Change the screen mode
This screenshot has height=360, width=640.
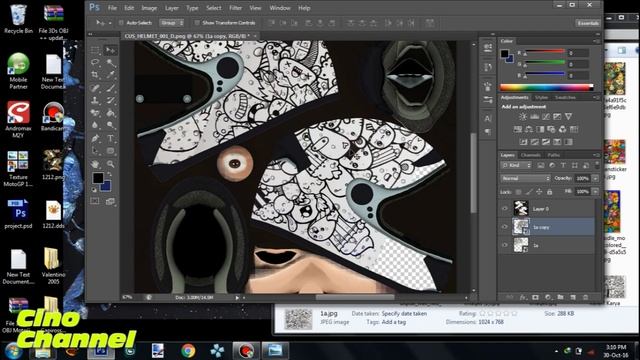coord(110,201)
